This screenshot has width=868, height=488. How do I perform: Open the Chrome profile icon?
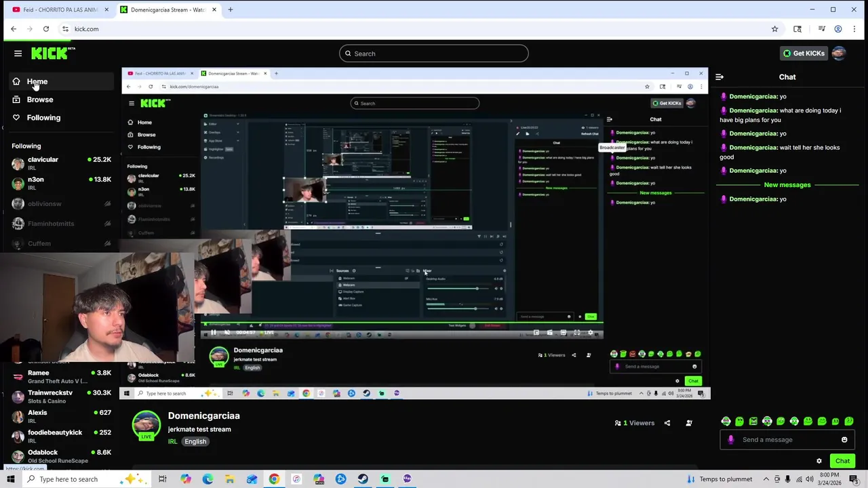[x=838, y=29]
